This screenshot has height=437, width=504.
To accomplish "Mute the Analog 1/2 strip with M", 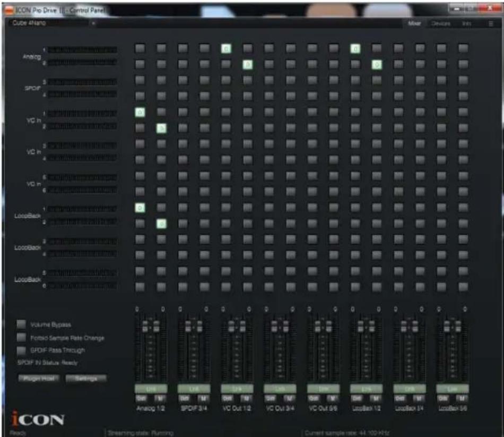I will click(160, 398).
